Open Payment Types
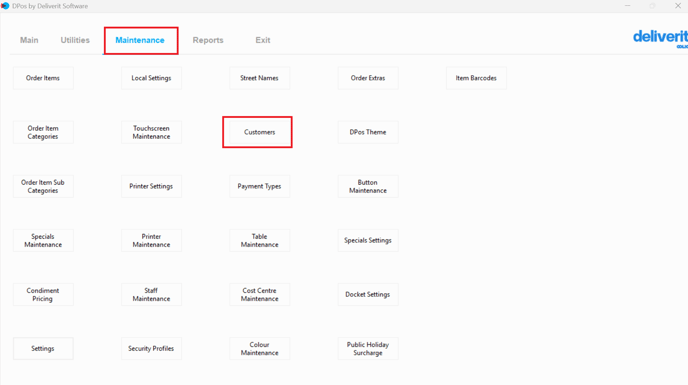Viewport: 688px width, 385px height. pyautogui.click(x=259, y=186)
